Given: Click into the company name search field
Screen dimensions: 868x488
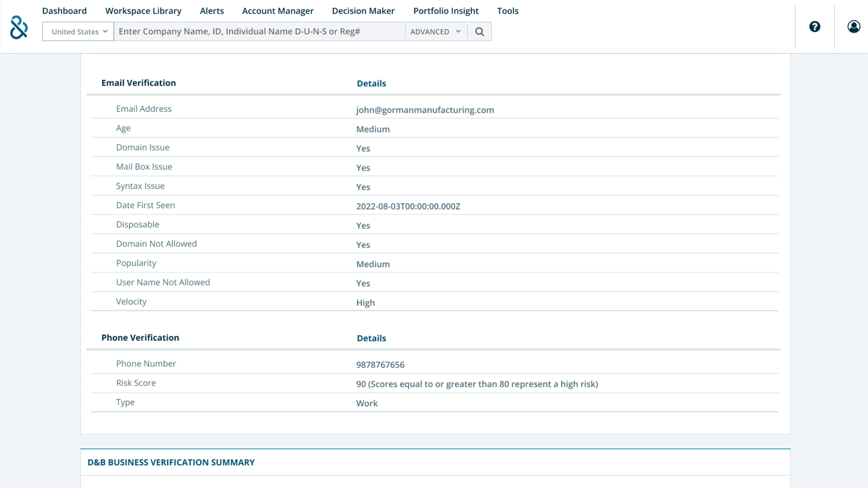Looking at the screenshot, I should [x=259, y=32].
